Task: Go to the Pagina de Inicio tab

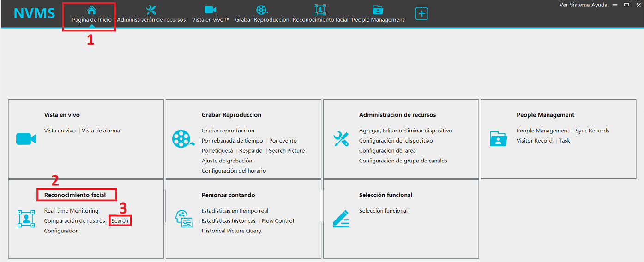Action: (91, 14)
